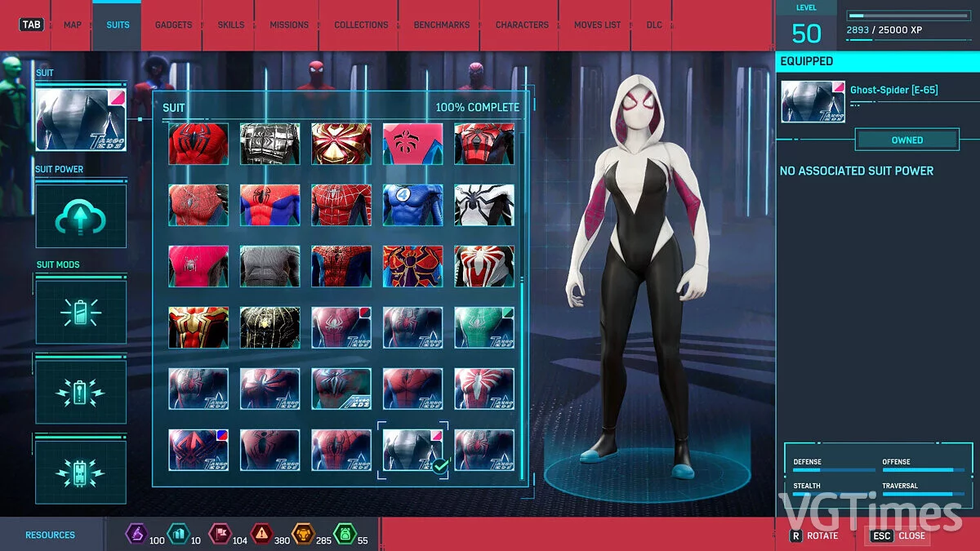Viewport: 980px width, 551px height.
Task: Choose the black and gold suit
Action: (269, 327)
